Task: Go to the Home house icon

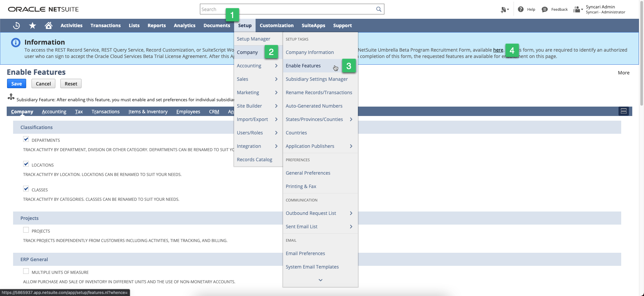Action: [49, 25]
